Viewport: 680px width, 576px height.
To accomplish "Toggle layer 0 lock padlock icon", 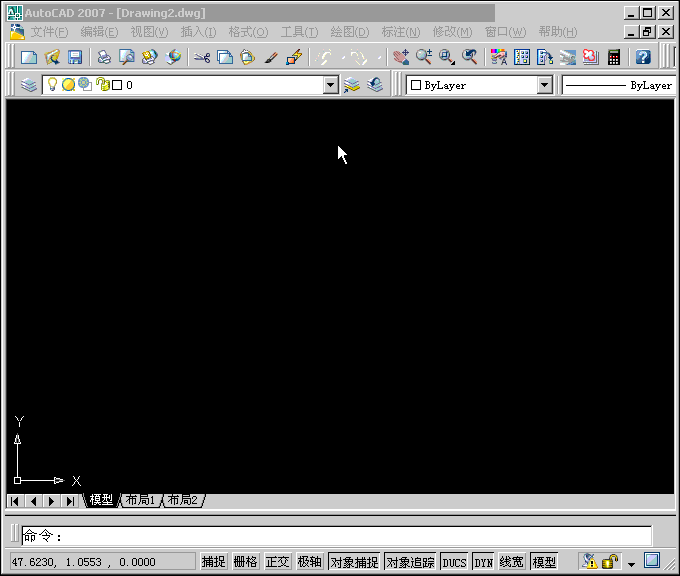I will coord(102,85).
